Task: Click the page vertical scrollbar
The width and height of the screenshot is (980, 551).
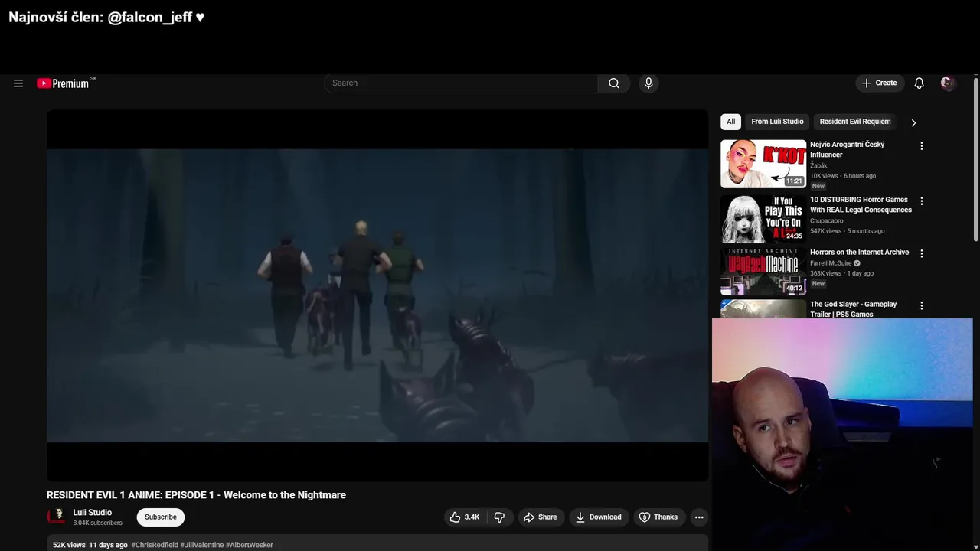Action: 975,159
